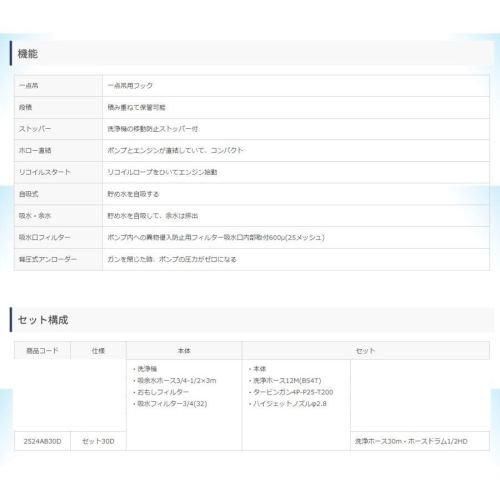The height and width of the screenshot is (500, 500).
Task: Select the 吸水口フィルター row label
Action: pyautogui.click(x=45, y=237)
